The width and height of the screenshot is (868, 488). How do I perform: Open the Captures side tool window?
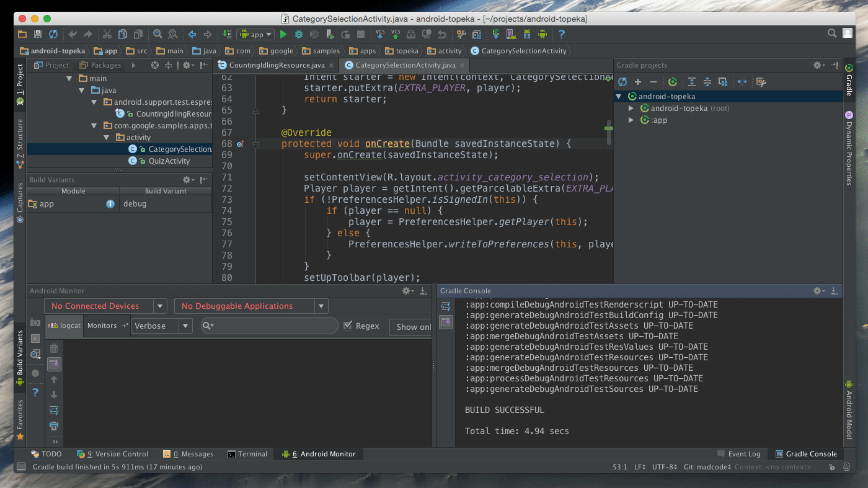tap(20, 203)
